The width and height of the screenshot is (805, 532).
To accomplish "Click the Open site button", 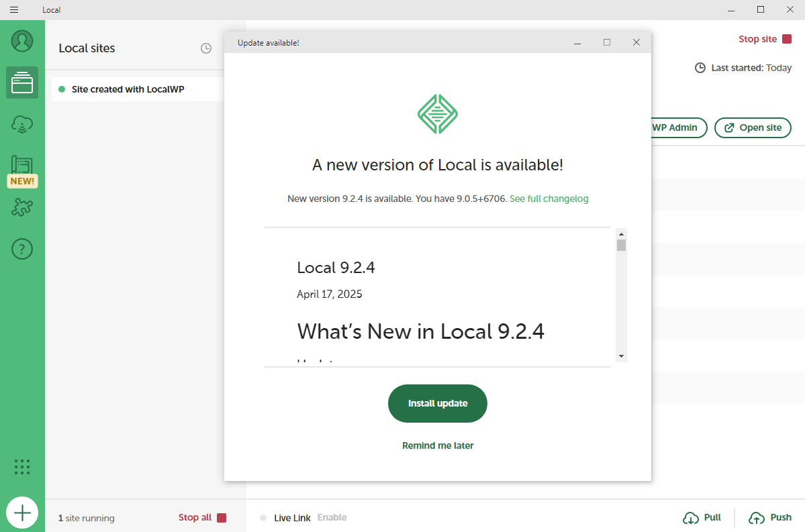I will 753,127.
